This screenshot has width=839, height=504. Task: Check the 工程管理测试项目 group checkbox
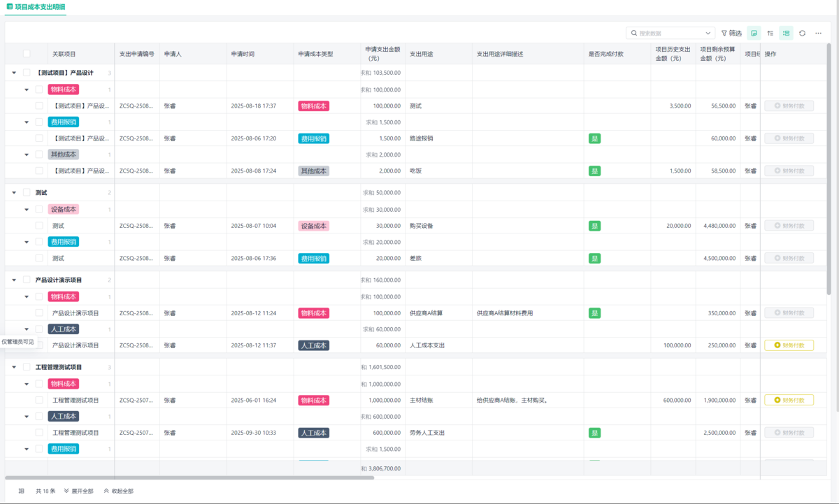[27, 367]
